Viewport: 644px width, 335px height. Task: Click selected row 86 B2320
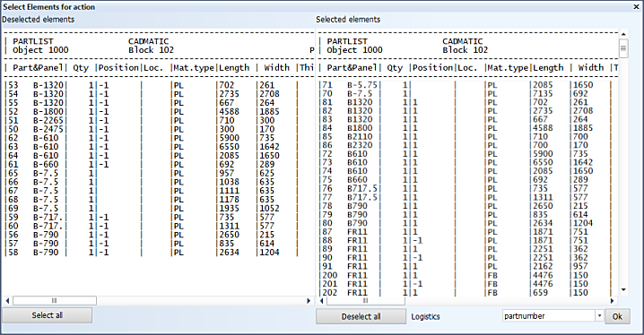[468, 145]
